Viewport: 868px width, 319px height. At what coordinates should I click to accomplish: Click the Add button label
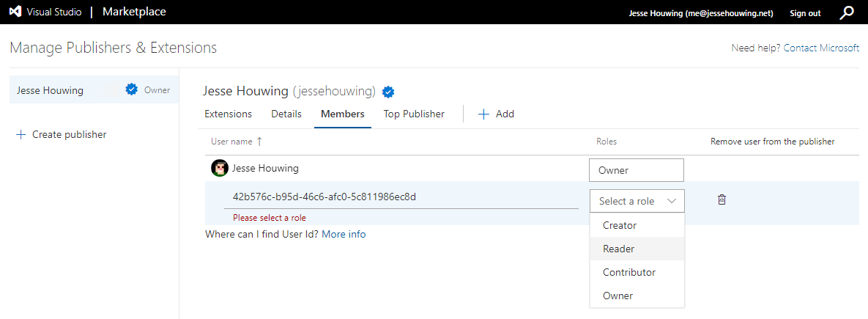(505, 114)
